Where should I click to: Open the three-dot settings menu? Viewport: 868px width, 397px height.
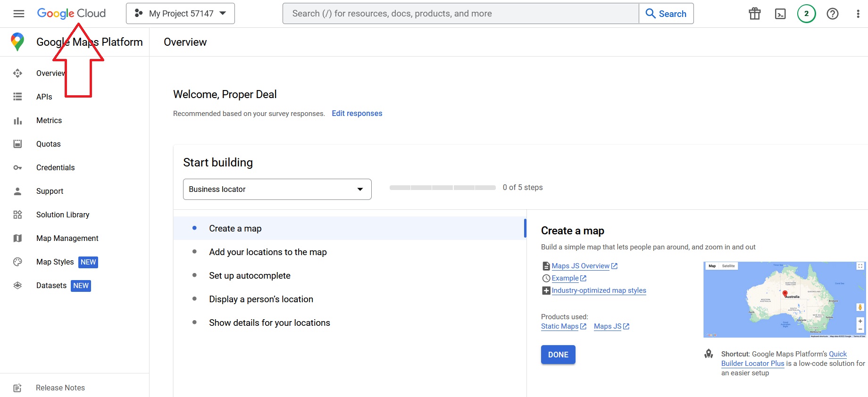tap(858, 14)
